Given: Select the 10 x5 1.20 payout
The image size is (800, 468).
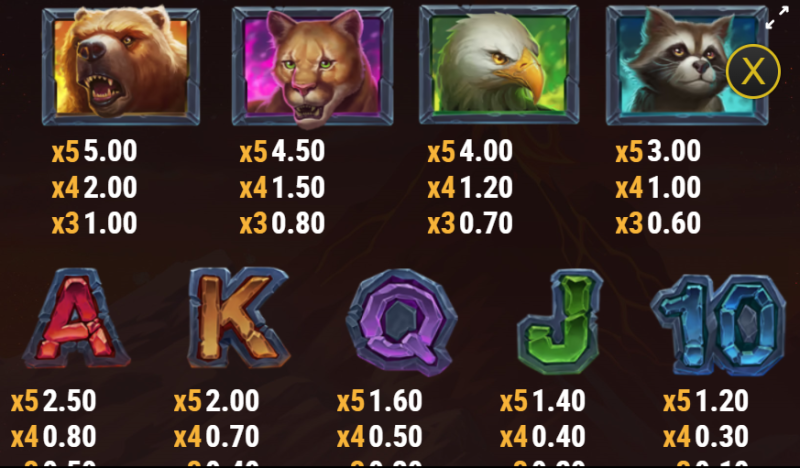Looking at the screenshot, I should [x=706, y=401].
